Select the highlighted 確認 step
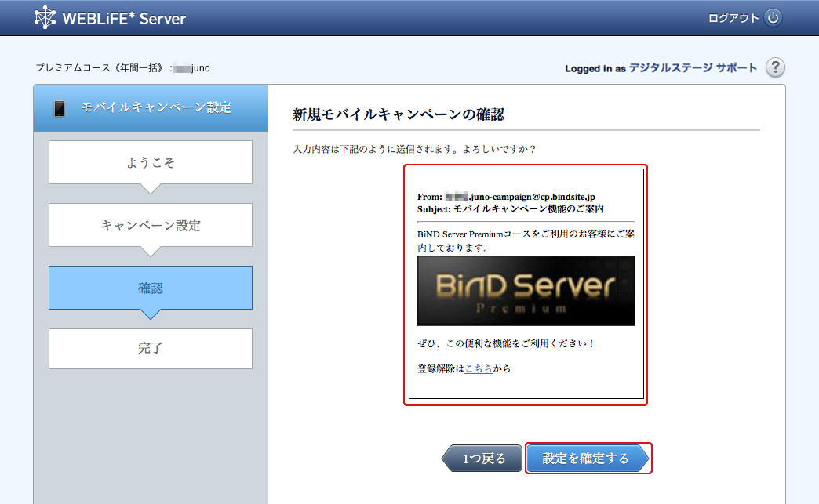819x504 pixels. coord(151,288)
